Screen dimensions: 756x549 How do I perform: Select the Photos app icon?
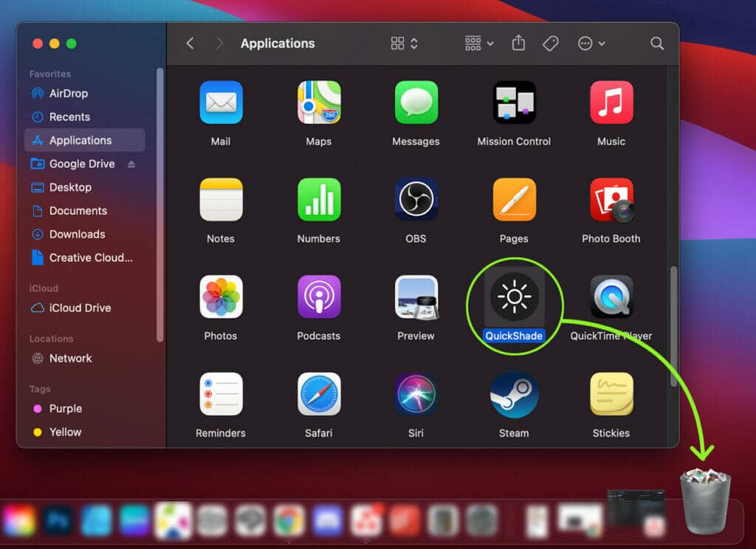click(221, 297)
